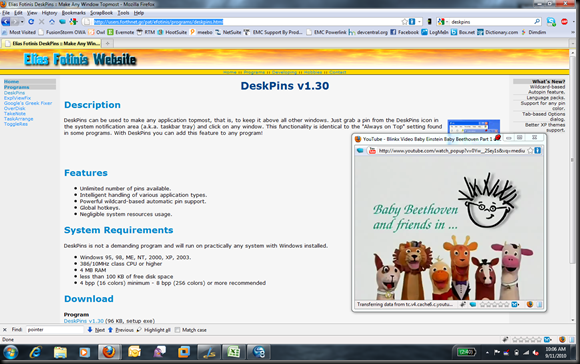Click the Find text input field
Image resolution: width=580 pixels, height=364 pixels.
click(x=55, y=330)
